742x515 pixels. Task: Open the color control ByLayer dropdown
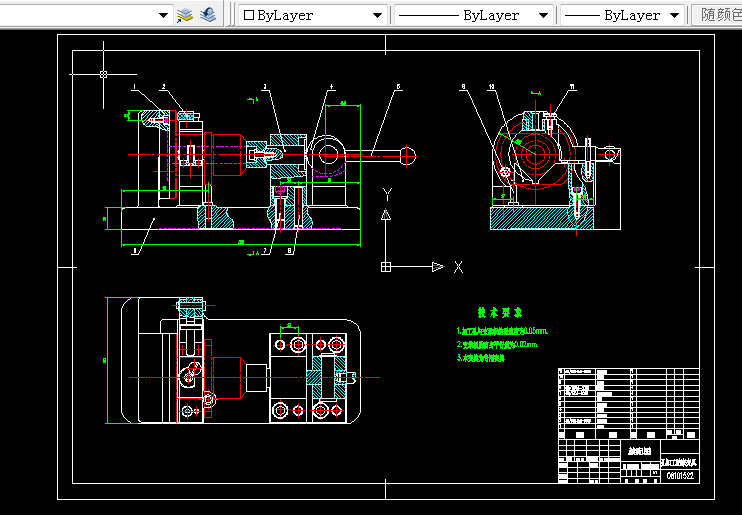pos(312,15)
